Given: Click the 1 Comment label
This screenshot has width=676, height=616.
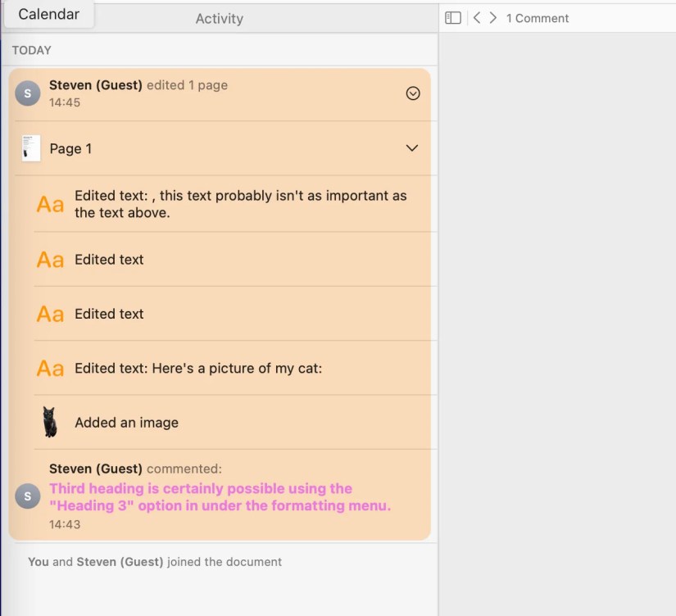Looking at the screenshot, I should [x=538, y=18].
